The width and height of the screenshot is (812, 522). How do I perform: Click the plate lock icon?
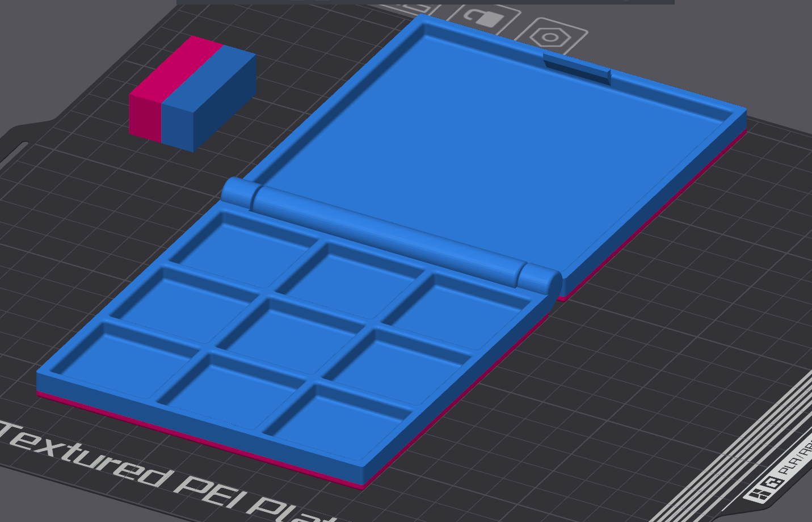click(x=487, y=19)
